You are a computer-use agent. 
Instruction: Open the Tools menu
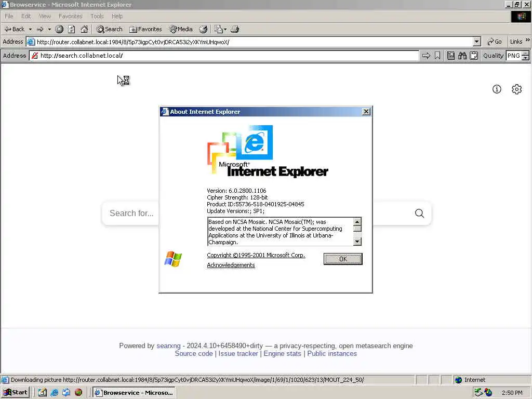pyautogui.click(x=97, y=16)
